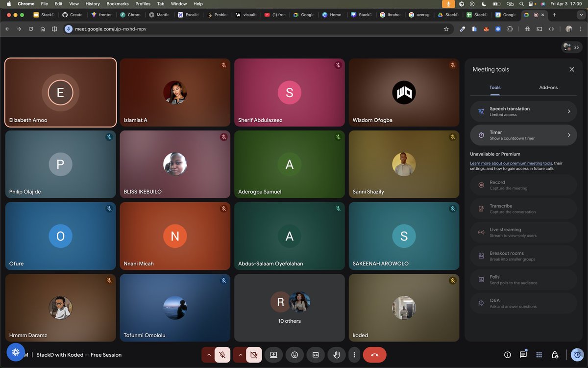The width and height of the screenshot is (588, 368).
Task: Toggle the microphone mute button
Action: point(222,355)
